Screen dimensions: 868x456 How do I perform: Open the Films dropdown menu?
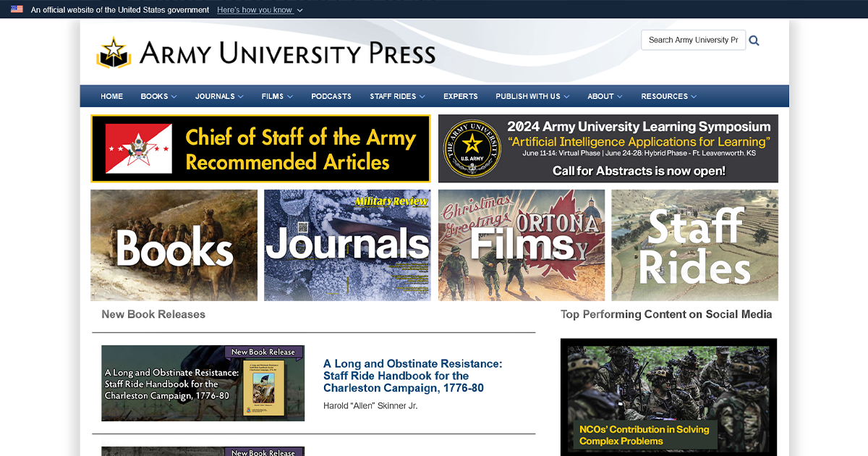pyautogui.click(x=277, y=96)
